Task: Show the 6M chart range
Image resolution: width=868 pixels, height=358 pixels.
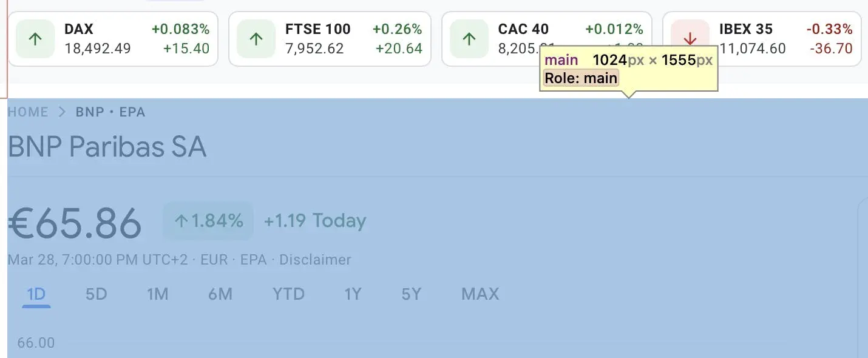Action: [220, 294]
